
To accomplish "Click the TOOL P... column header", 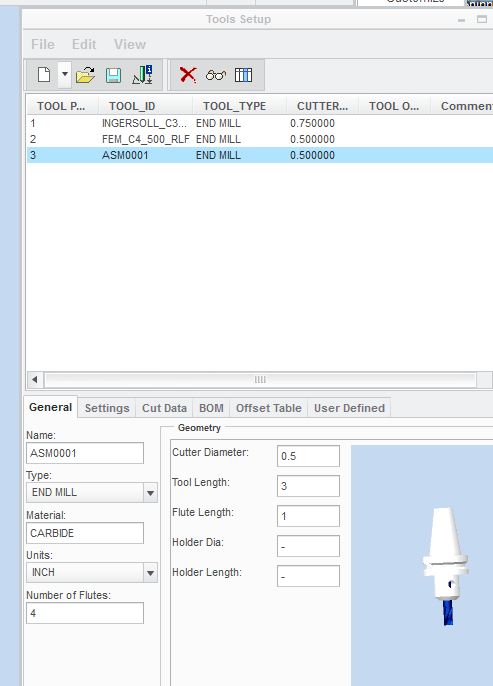I will [x=62, y=106].
